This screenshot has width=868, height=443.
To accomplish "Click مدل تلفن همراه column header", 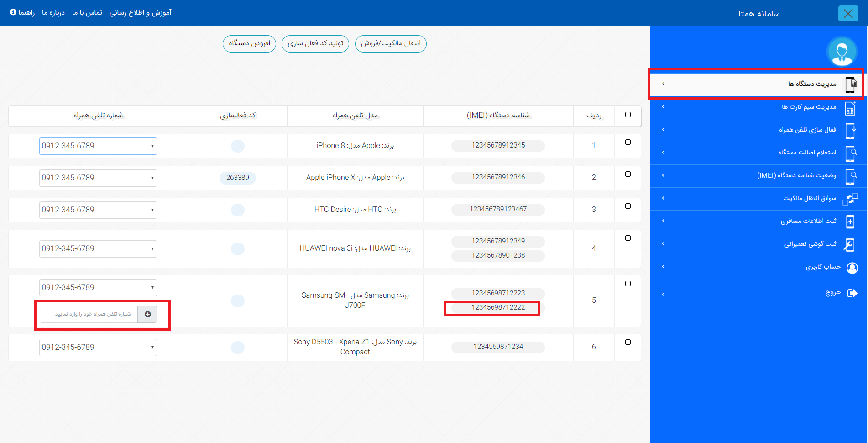I will (x=355, y=116).
